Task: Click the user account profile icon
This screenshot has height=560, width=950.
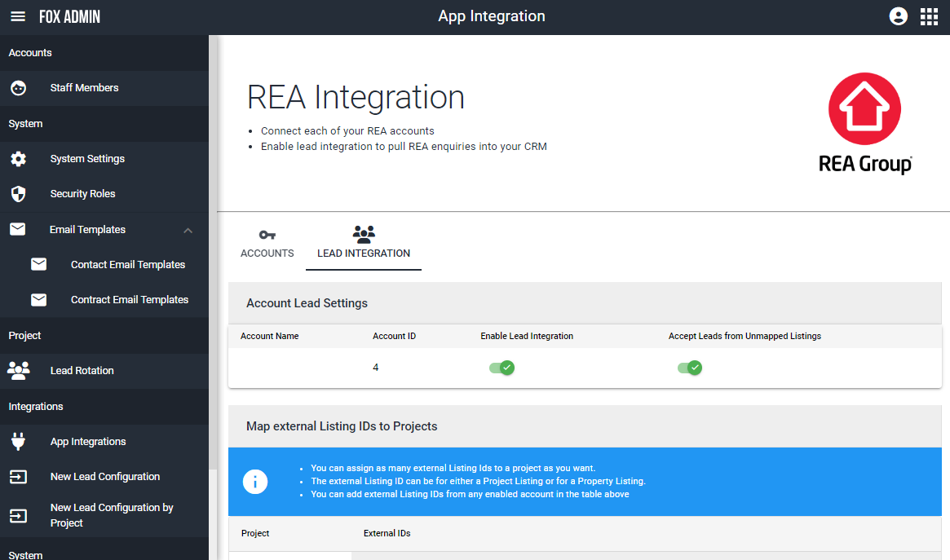Action: [899, 16]
